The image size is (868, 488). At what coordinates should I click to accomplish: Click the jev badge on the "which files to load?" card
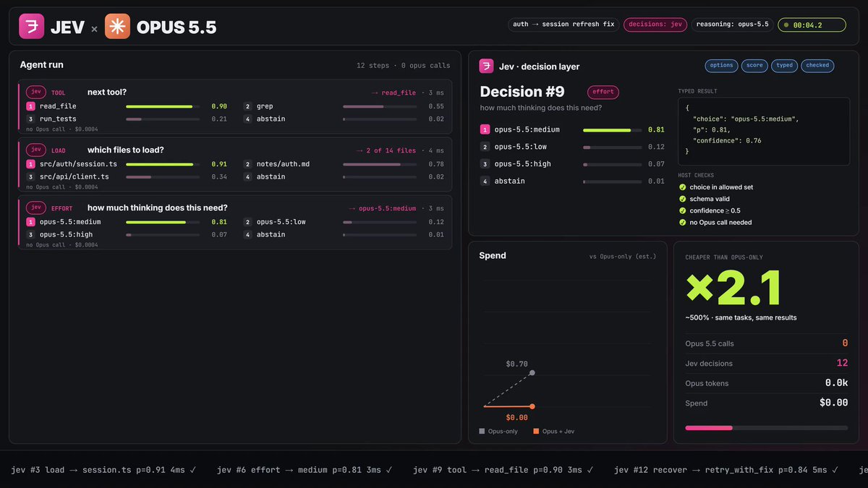point(35,150)
